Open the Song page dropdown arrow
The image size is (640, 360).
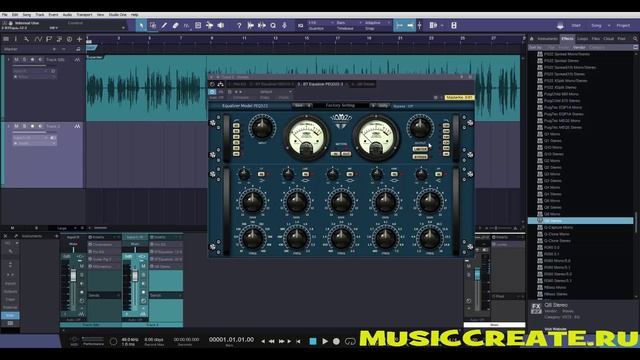click(609, 26)
